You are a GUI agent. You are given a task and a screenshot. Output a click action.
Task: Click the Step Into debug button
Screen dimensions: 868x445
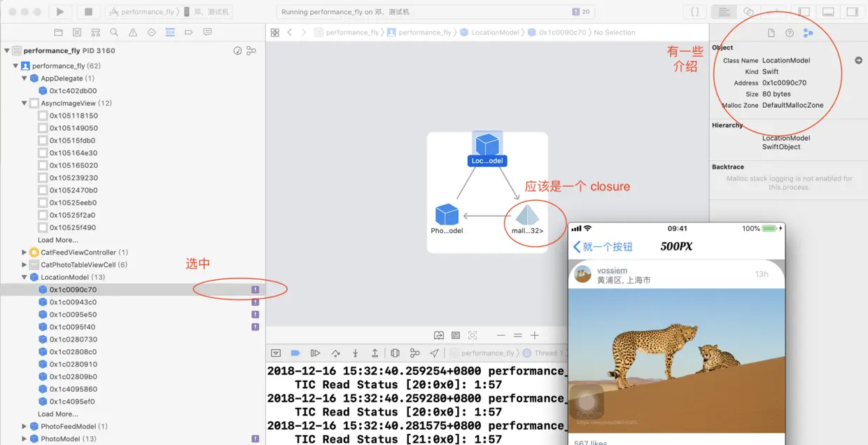[355, 353]
